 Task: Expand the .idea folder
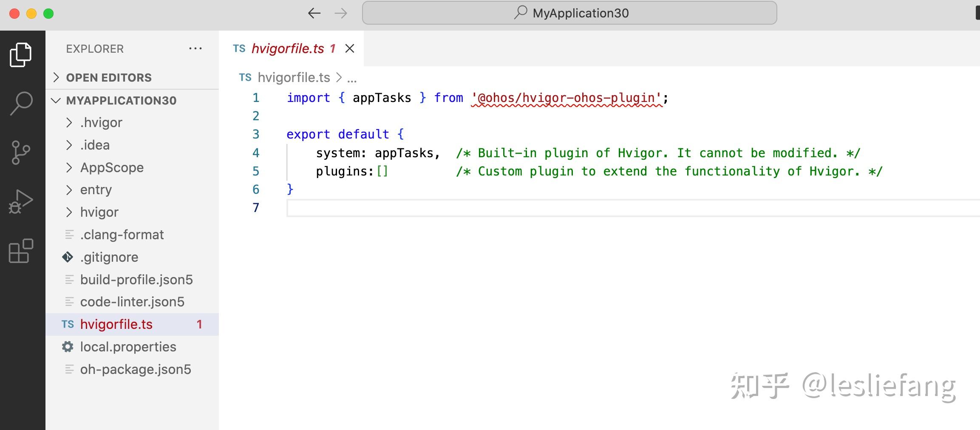tap(132, 145)
